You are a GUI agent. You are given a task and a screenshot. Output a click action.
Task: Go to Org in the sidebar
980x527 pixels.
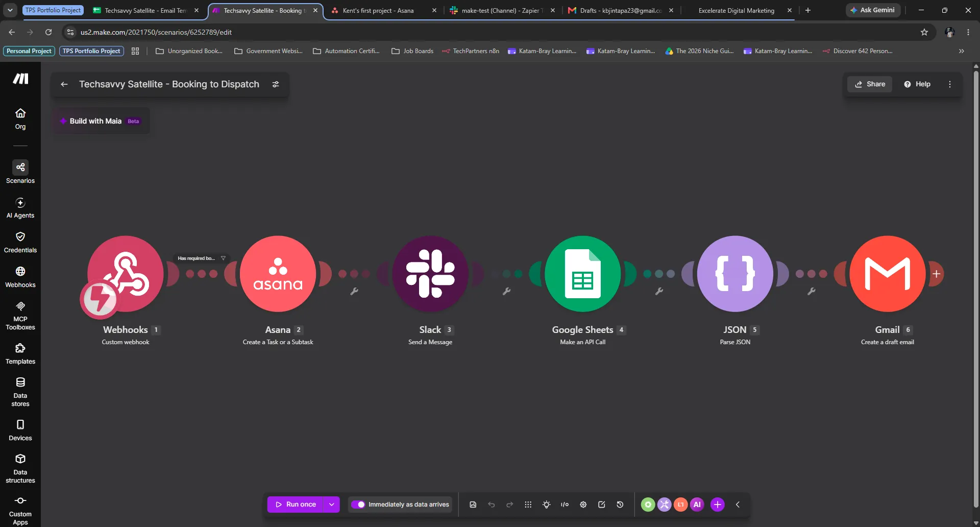coord(20,119)
